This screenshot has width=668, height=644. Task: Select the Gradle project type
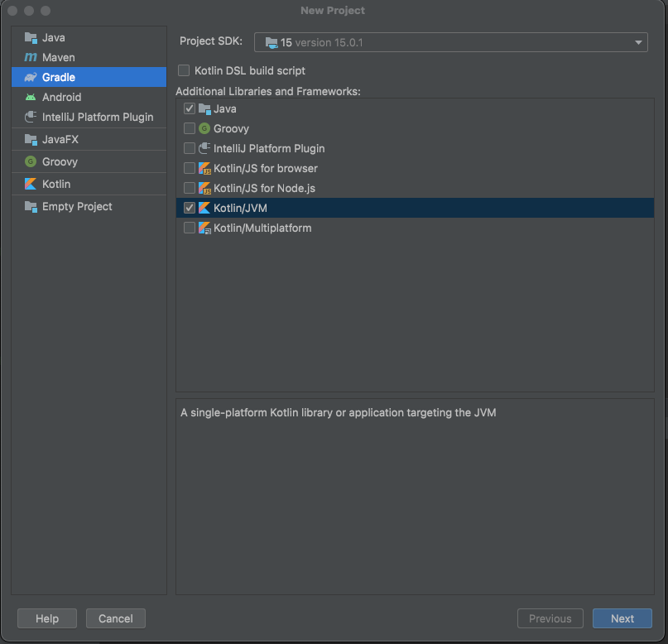pos(58,78)
